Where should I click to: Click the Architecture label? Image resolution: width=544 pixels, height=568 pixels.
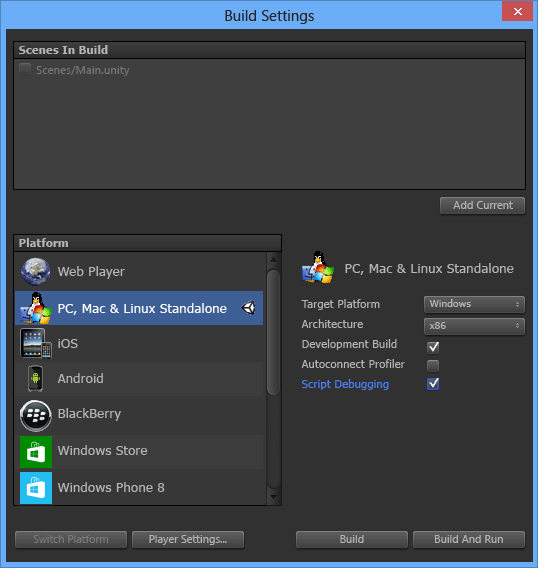(x=332, y=324)
